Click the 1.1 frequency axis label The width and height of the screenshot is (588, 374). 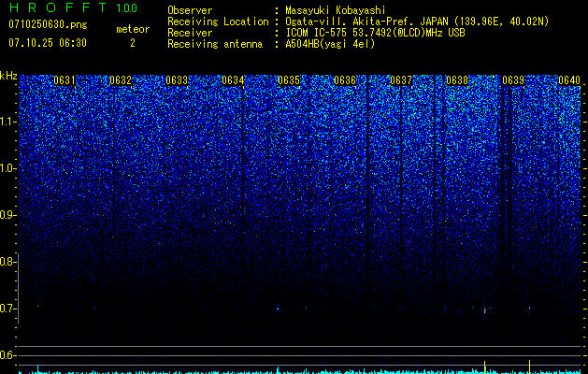[x=8, y=122]
